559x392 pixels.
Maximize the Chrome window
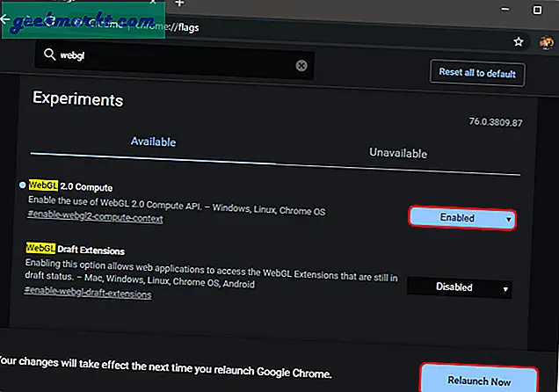point(537,10)
